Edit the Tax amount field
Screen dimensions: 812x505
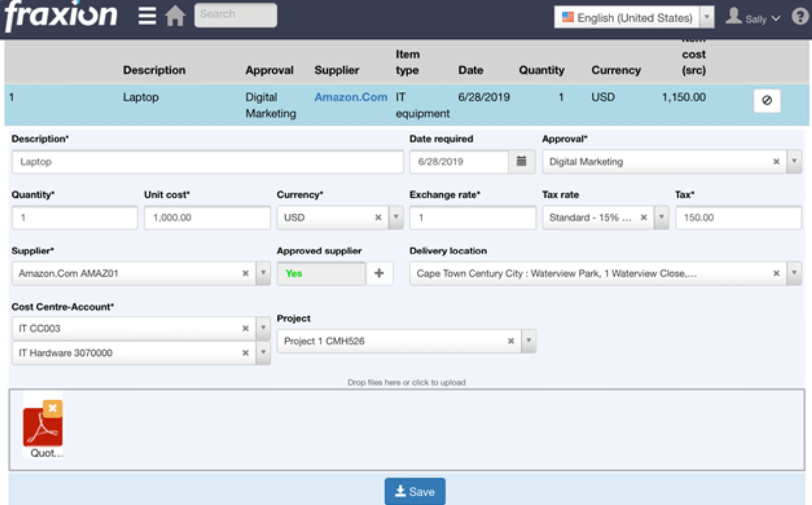coord(738,218)
